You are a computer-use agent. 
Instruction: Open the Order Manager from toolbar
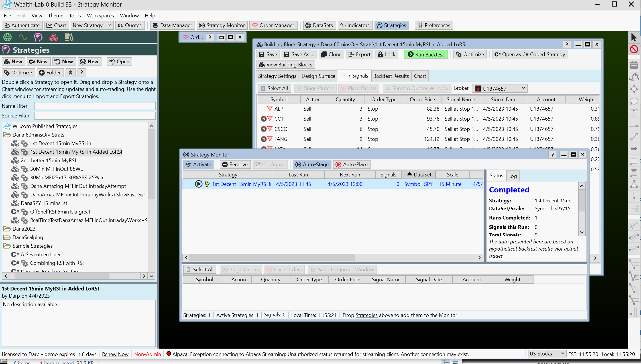(273, 25)
